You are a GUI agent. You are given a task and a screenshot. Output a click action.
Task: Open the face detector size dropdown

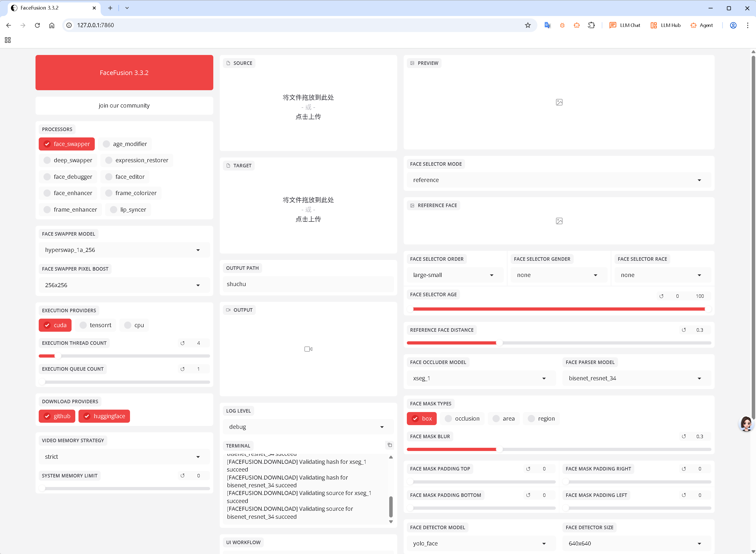point(637,544)
